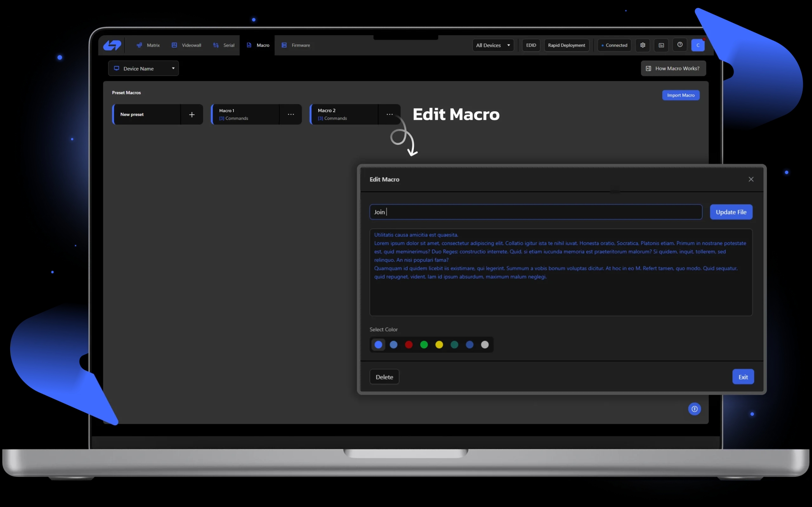Expand the Device Name selector
The height and width of the screenshot is (507, 812).
click(x=143, y=68)
